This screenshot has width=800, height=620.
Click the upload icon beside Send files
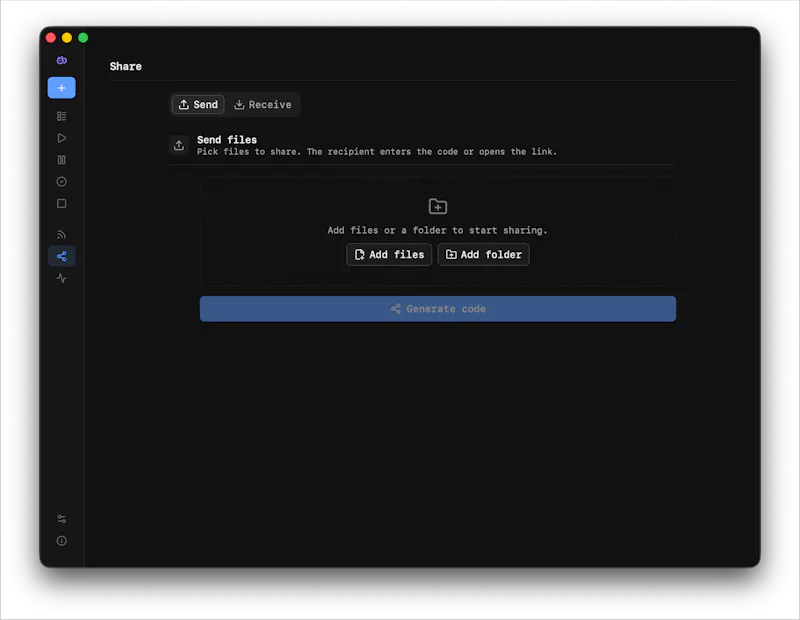point(179,145)
